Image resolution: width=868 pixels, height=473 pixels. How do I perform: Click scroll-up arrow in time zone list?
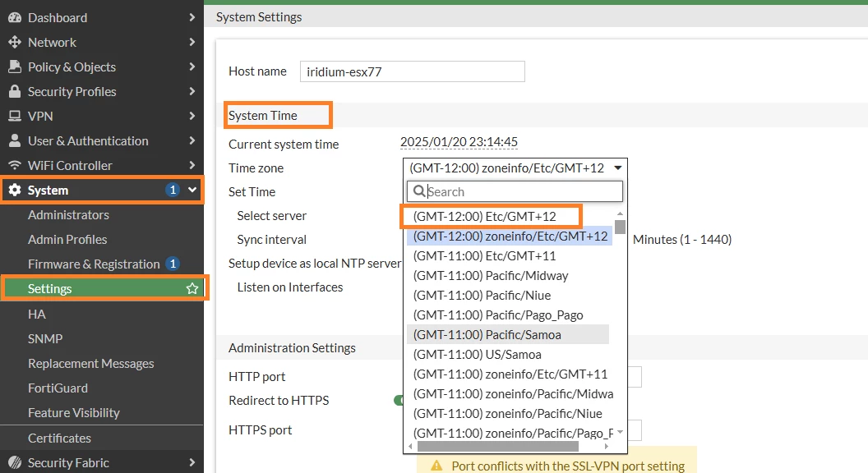click(620, 214)
